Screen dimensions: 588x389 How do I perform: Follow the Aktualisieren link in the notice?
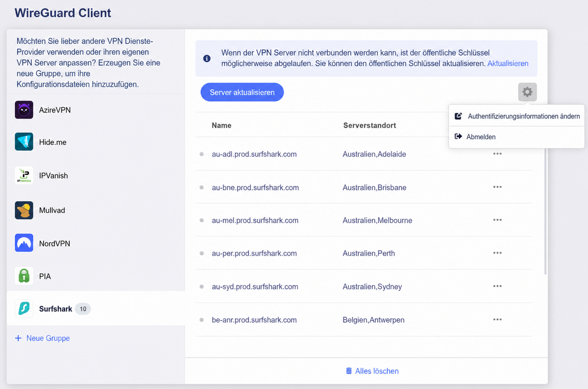[508, 64]
